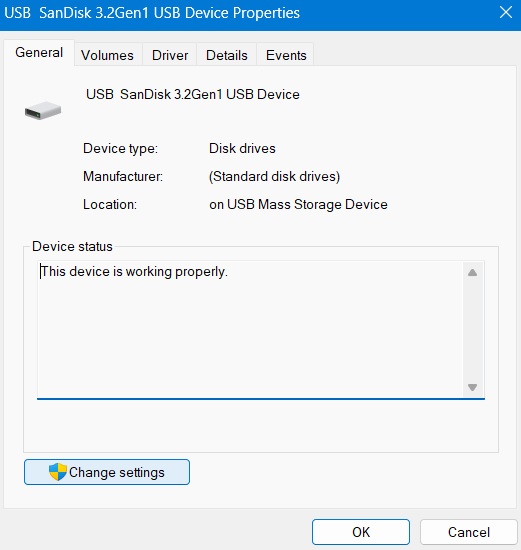
Task: Switch to the General tab
Action: [x=39, y=53]
